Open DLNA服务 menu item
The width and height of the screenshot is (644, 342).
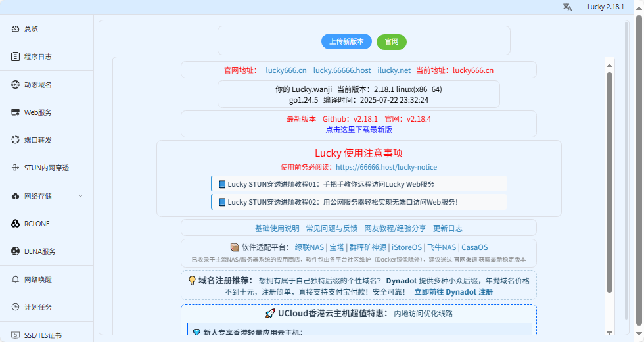coord(47,251)
